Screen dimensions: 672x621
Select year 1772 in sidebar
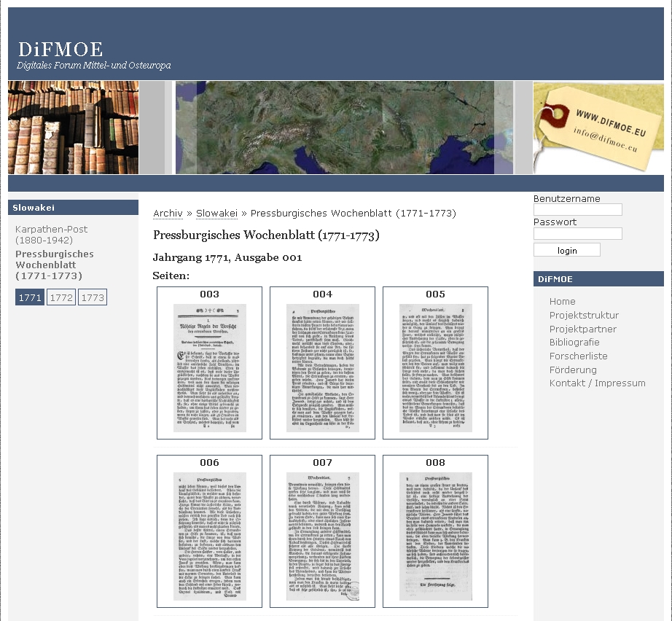coord(61,297)
